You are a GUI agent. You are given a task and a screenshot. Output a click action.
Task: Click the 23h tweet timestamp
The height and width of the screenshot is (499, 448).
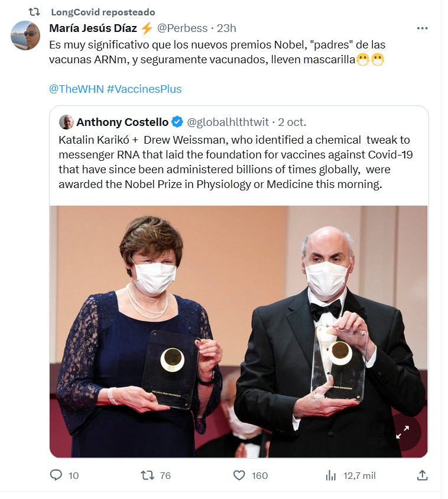coord(226,28)
